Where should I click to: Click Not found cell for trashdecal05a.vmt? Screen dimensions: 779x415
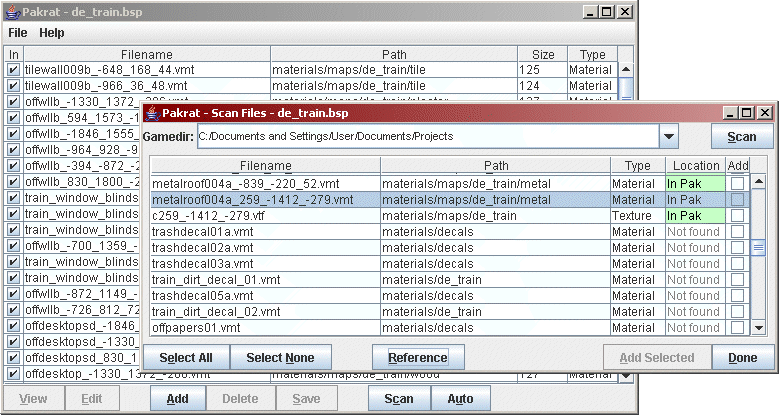click(x=696, y=296)
